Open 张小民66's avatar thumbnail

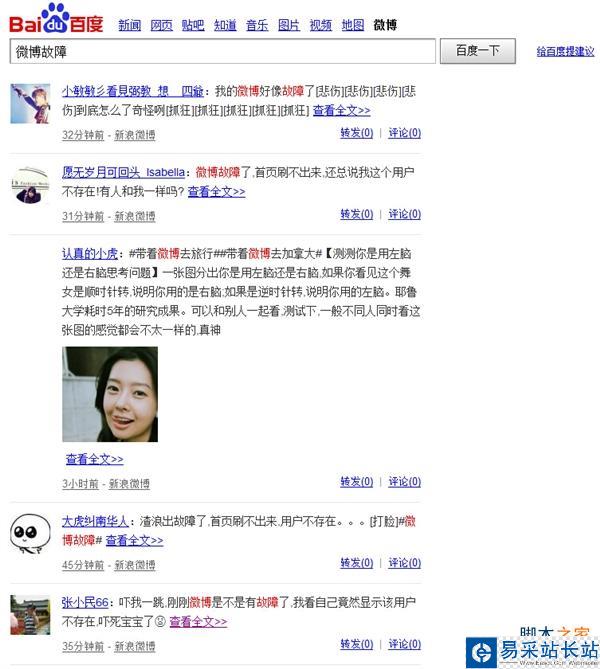pos(30,615)
